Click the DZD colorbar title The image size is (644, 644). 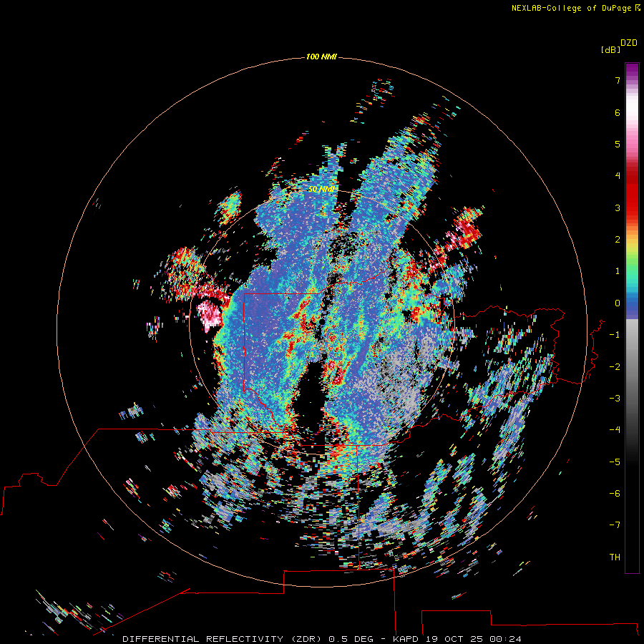point(629,43)
